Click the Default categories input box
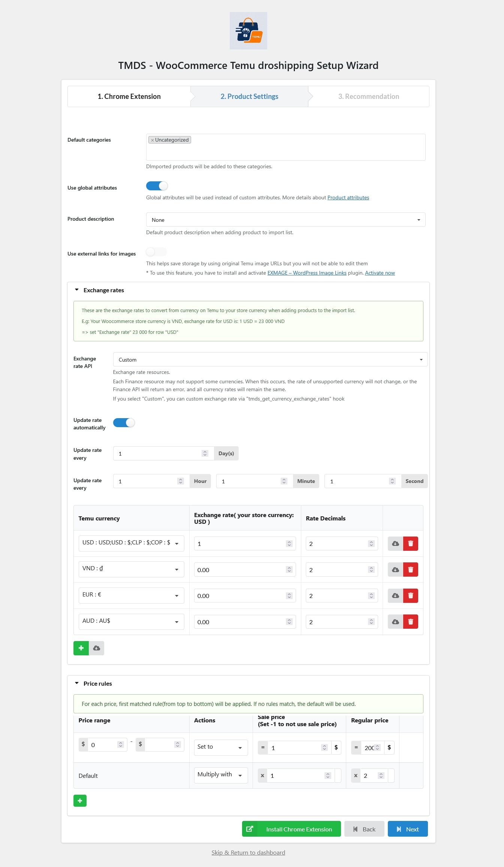 click(286, 147)
